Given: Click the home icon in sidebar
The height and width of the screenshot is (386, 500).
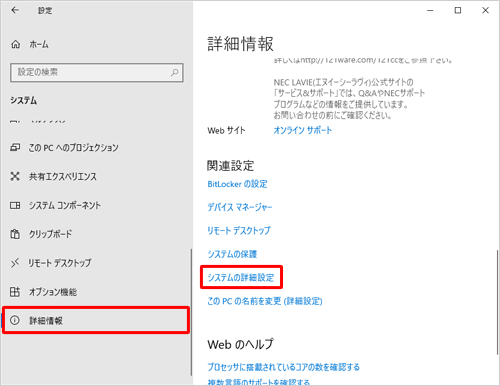Looking at the screenshot, I should pyautogui.click(x=15, y=44).
